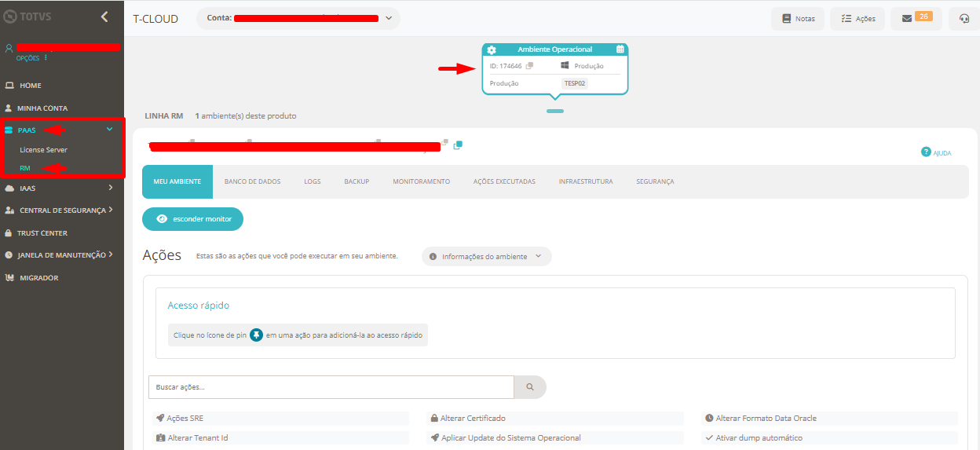
Task: Click the Central de Segurança user-lock icon
Action: (9, 210)
